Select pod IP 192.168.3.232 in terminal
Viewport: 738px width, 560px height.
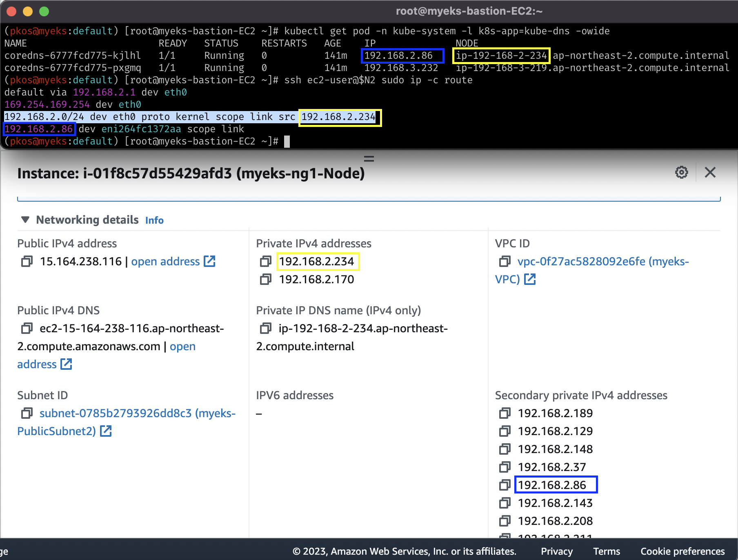(401, 68)
